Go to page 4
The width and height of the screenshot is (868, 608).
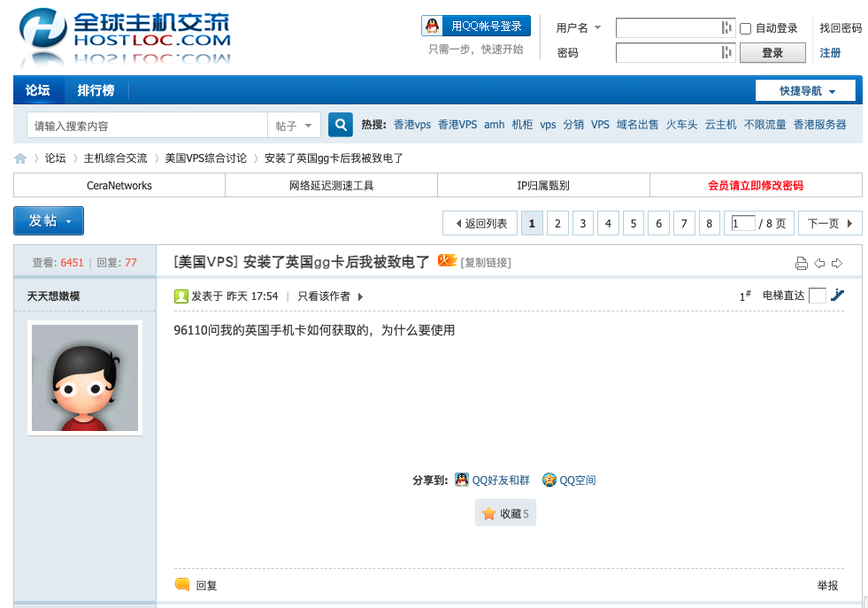[x=608, y=223]
